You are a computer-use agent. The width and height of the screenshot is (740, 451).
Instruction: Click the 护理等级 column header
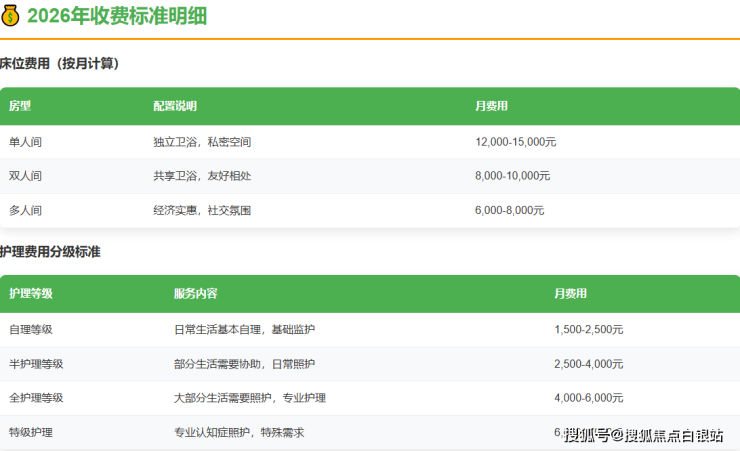(31, 294)
